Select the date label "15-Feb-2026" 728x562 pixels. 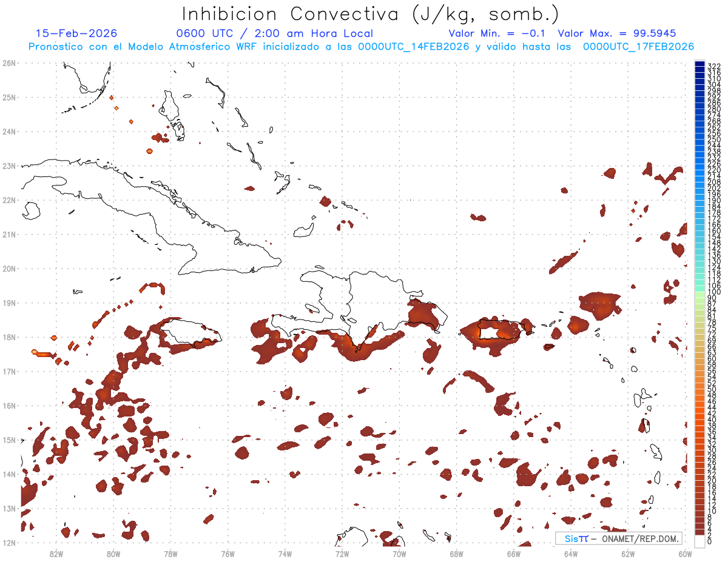76,34
